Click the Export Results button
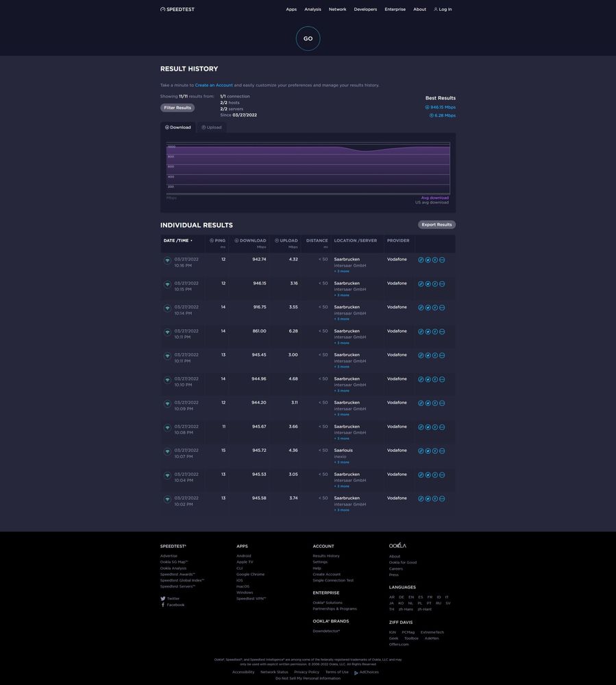This screenshot has height=685, width=616. (436, 224)
